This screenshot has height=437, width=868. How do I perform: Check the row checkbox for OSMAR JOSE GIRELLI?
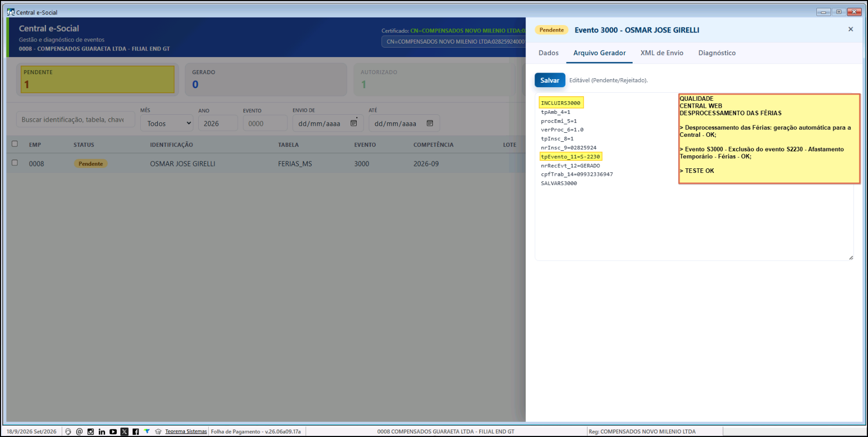pyautogui.click(x=15, y=163)
